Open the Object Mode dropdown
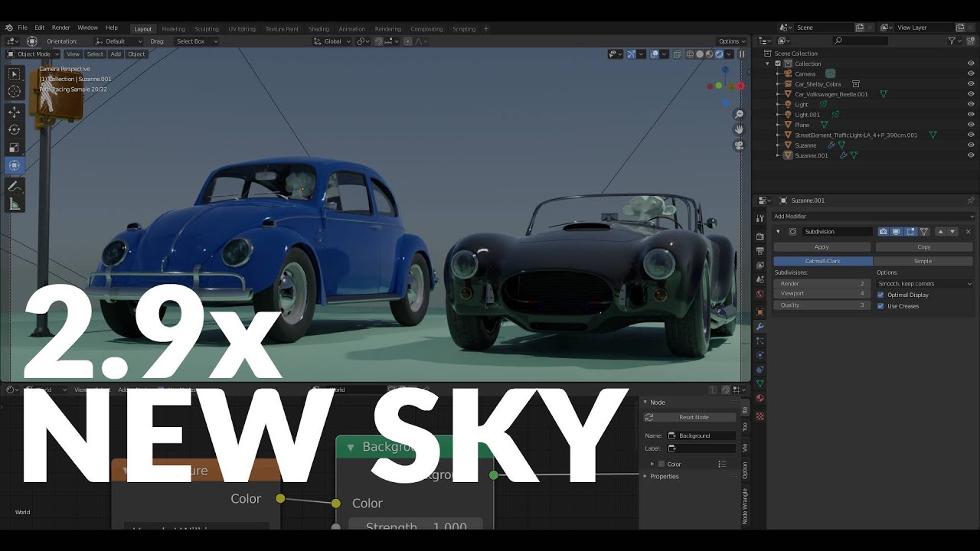980x551 pixels. [32, 54]
